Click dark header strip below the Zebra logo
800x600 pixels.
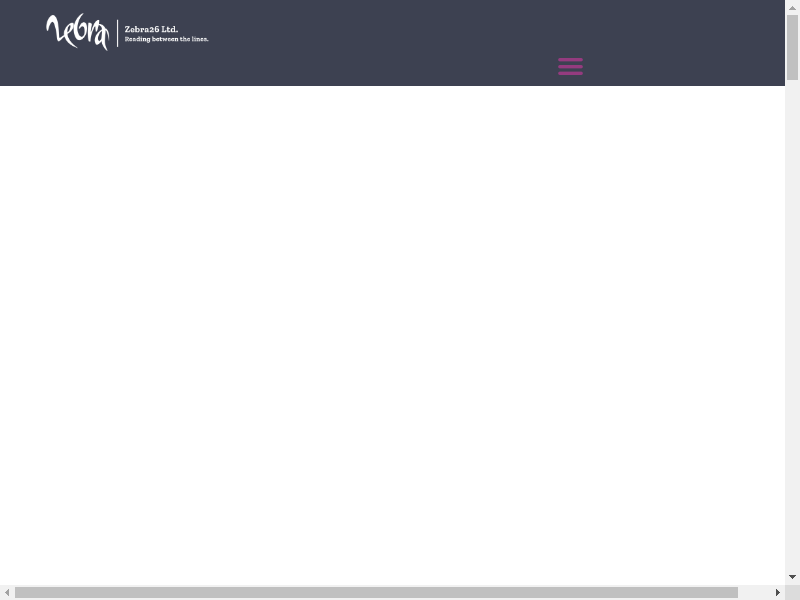click(77, 70)
